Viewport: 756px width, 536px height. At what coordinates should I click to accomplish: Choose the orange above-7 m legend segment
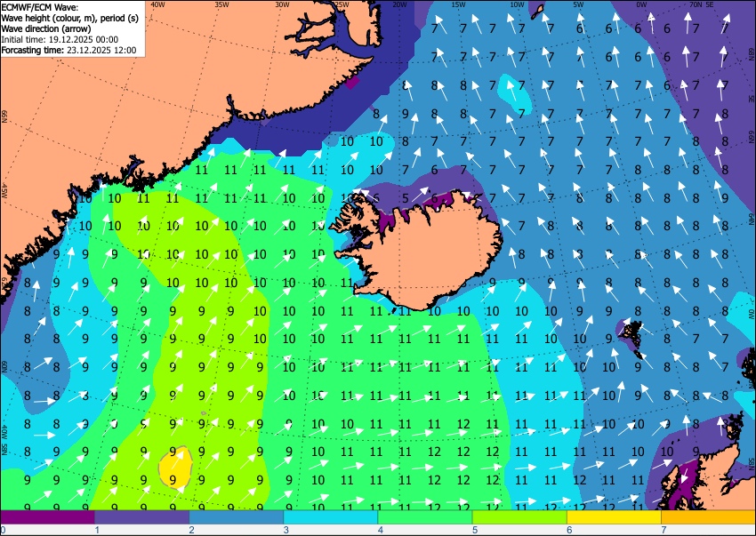click(x=709, y=517)
